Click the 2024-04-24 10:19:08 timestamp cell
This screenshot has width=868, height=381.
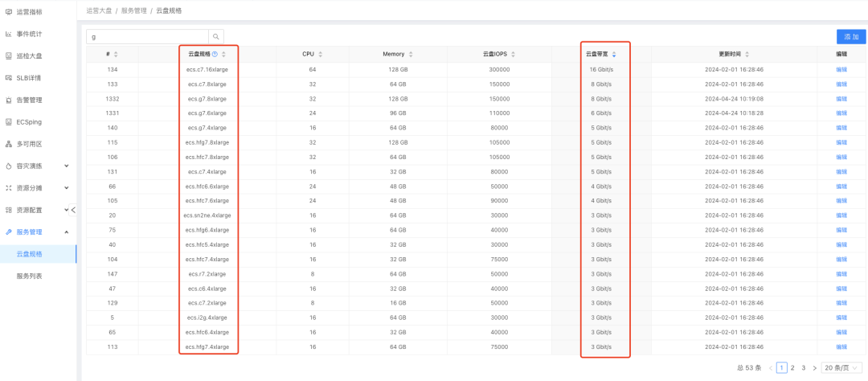tap(734, 99)
